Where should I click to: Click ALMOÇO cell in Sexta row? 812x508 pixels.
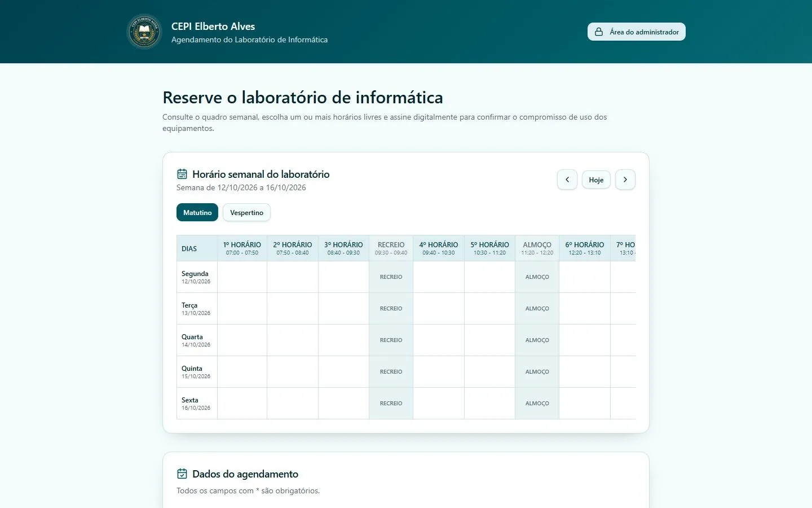537,404
